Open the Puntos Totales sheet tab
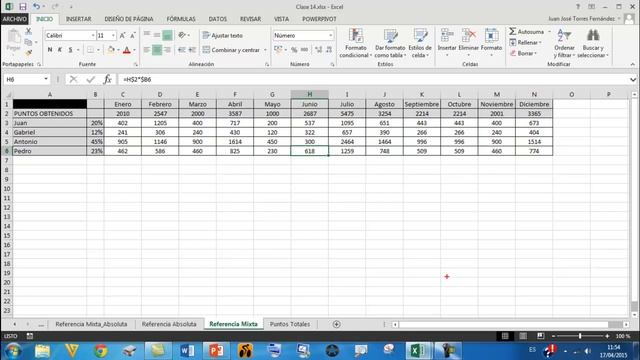 (x=290, y=324)
